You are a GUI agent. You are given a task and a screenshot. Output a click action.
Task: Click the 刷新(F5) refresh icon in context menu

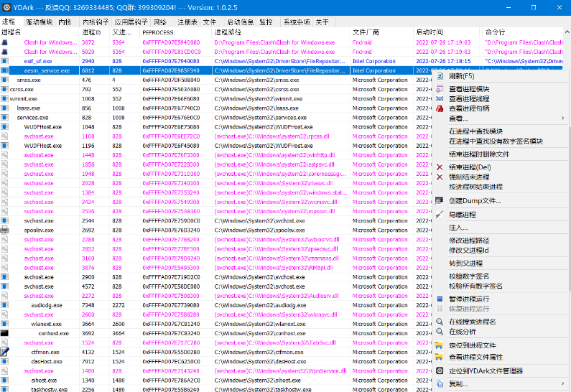tap(440, 75)
